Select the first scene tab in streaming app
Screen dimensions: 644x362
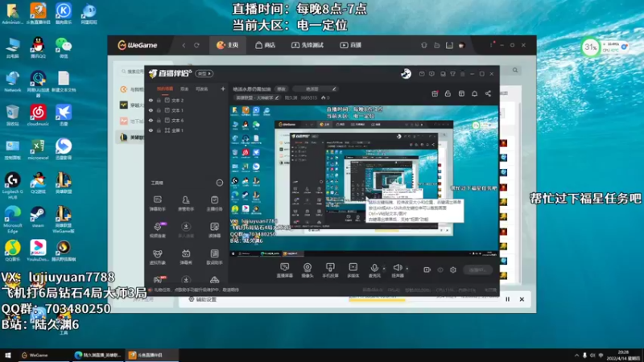(x=165, y=88)
